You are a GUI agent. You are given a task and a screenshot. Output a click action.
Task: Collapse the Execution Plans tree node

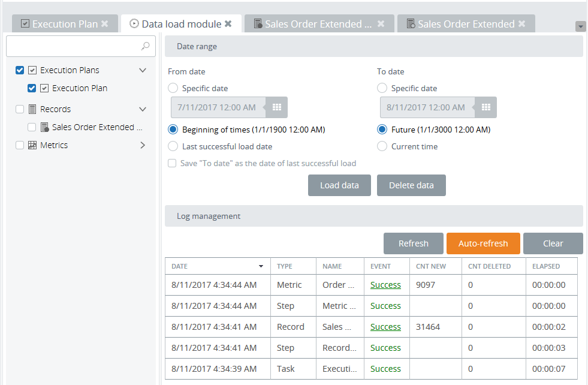[143, 70]
